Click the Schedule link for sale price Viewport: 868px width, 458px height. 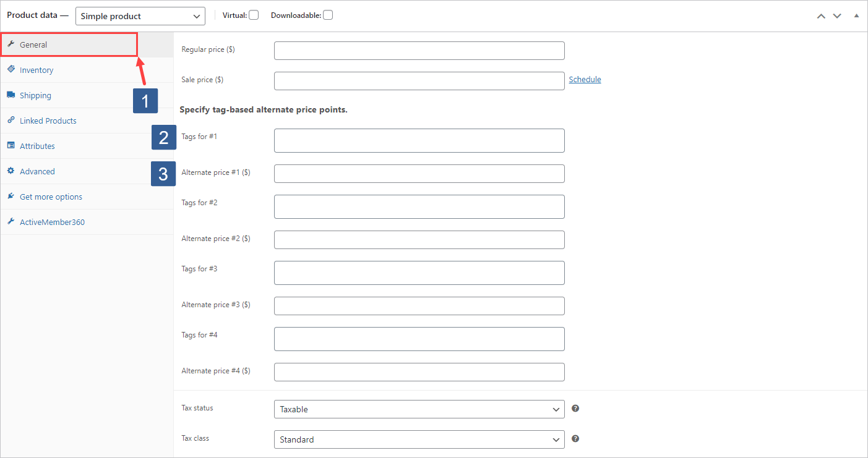tap(584, 79)
